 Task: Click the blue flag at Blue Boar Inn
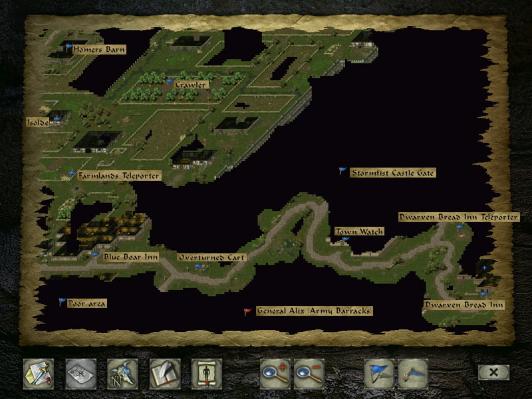point(96,255)
